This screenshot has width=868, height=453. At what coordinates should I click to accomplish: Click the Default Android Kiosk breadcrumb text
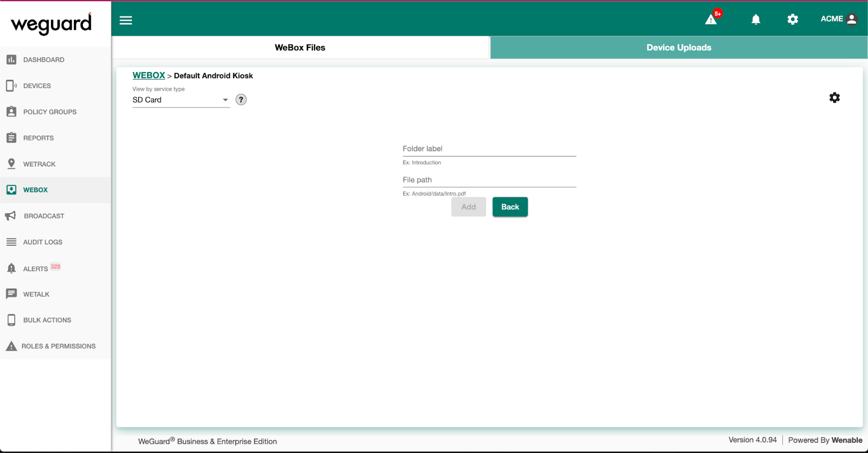[x=213, y=76]
